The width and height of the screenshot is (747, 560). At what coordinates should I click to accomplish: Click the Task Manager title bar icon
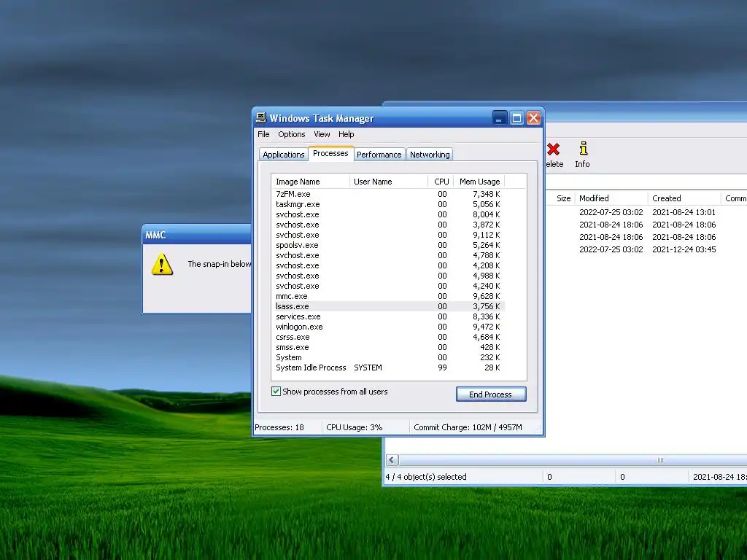260,117
